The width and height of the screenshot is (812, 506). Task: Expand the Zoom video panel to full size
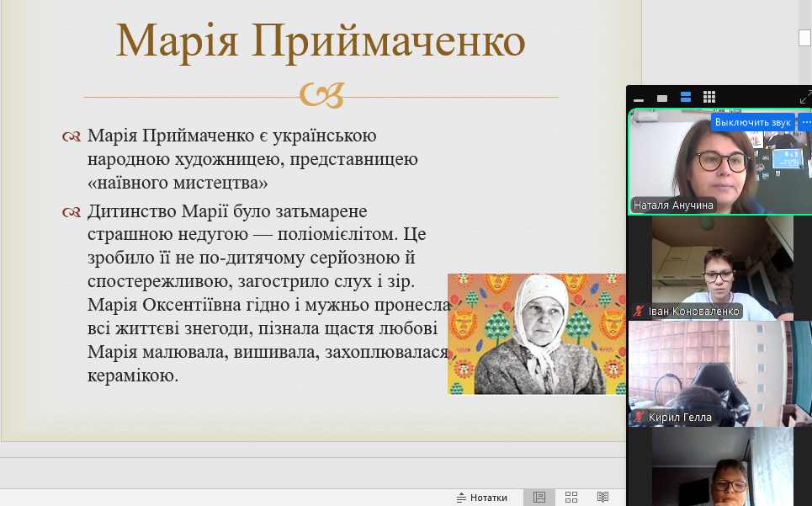805,97
